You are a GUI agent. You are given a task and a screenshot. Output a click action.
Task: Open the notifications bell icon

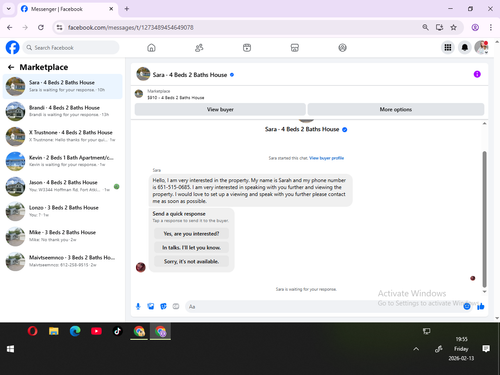pos(465,48)
